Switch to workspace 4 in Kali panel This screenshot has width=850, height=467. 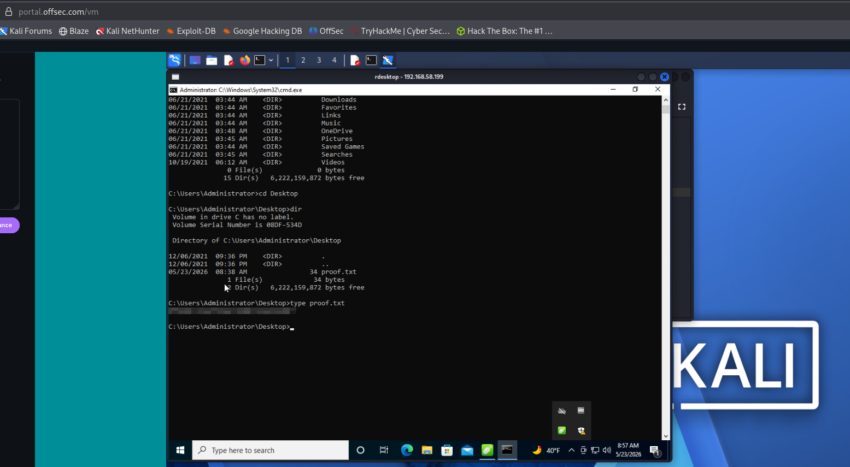[334, 60]
